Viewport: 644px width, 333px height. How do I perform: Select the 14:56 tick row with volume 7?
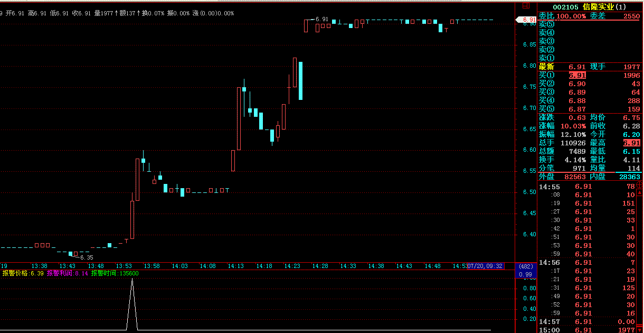coord(586,263)
